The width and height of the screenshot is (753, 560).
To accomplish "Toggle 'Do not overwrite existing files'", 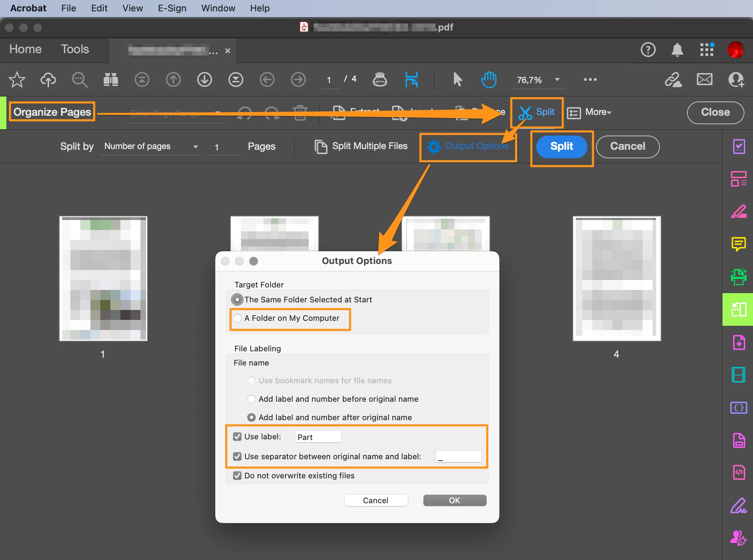I will tap(237, 476).
